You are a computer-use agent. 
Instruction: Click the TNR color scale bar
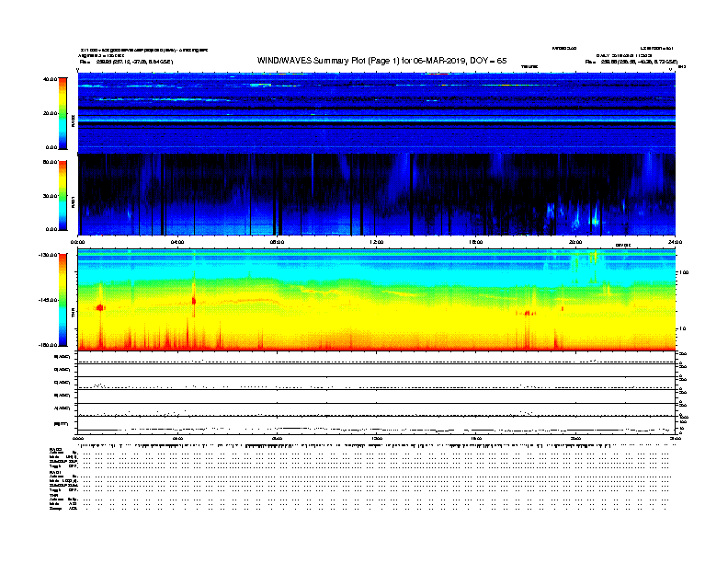point(63,300)
